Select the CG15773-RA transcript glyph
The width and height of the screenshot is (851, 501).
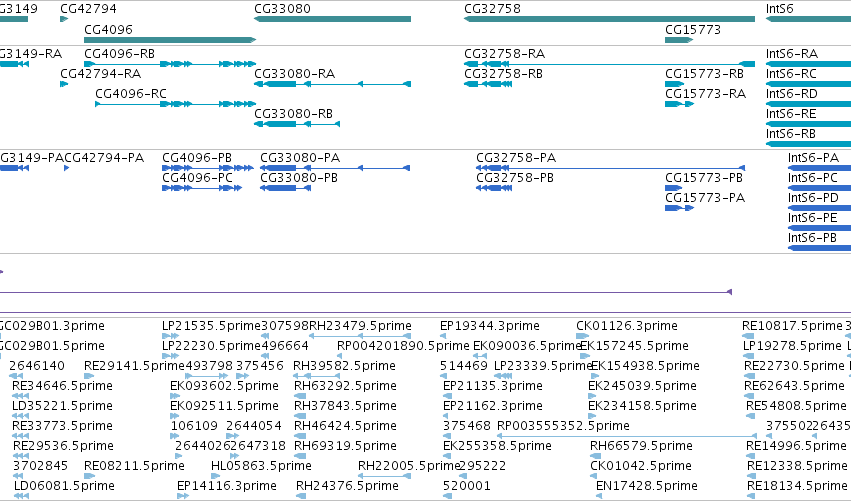679,104
